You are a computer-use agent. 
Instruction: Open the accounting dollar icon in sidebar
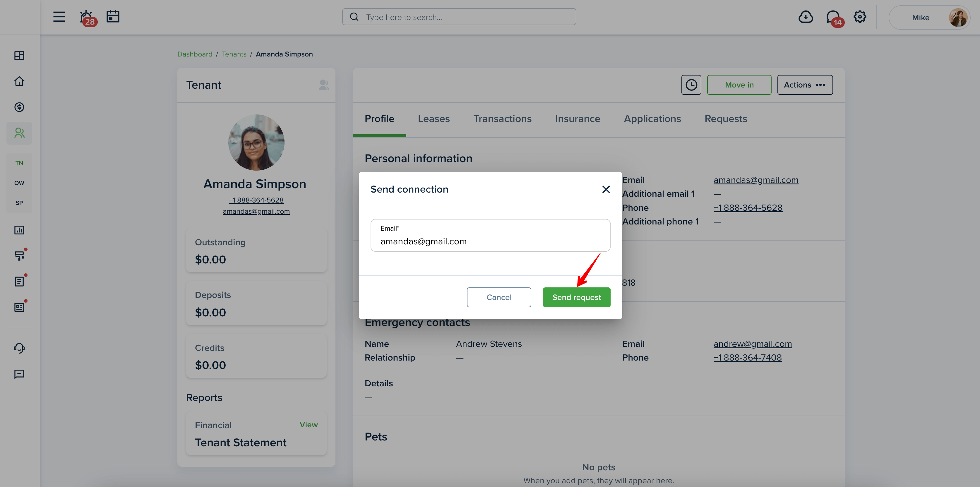19,107
